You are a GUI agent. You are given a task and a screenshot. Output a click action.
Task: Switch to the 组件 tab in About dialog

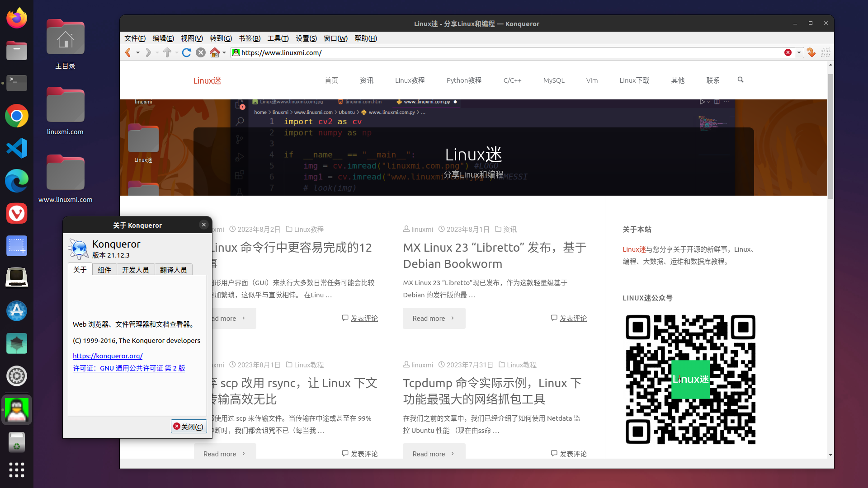[104, 270]
